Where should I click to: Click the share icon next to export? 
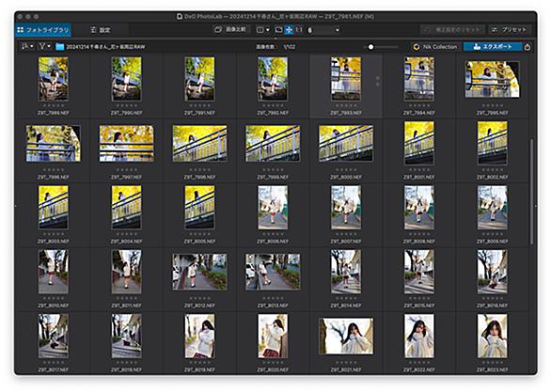(527, 47)
